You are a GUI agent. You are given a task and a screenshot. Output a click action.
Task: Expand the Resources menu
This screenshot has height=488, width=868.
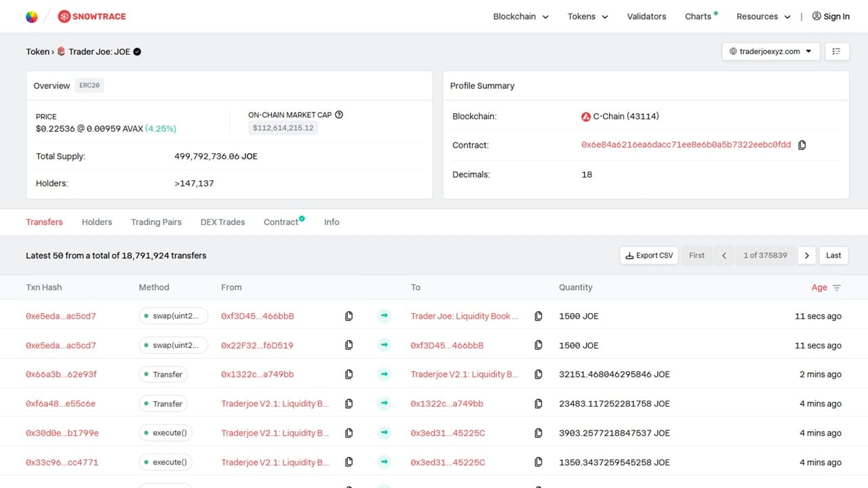(x=764, y=16)
